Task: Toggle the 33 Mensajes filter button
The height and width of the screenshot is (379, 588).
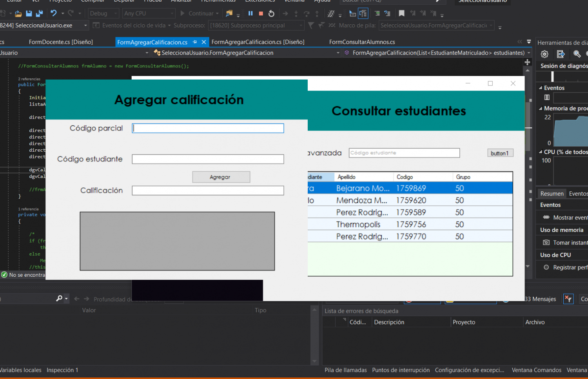Action: point(540,299)
